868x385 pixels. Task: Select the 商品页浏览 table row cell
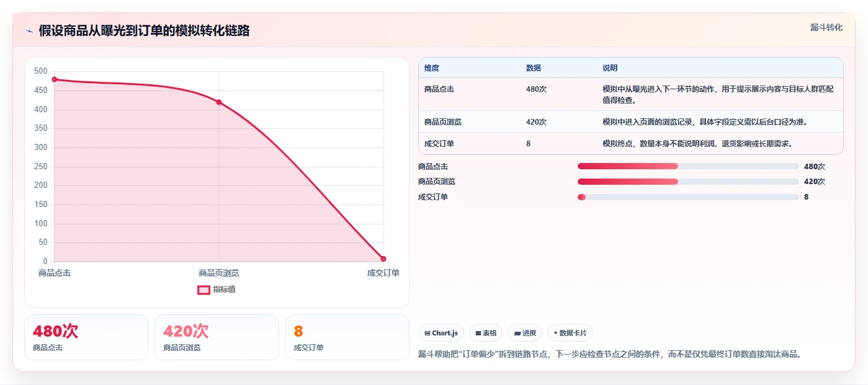(x=443, y=122)
